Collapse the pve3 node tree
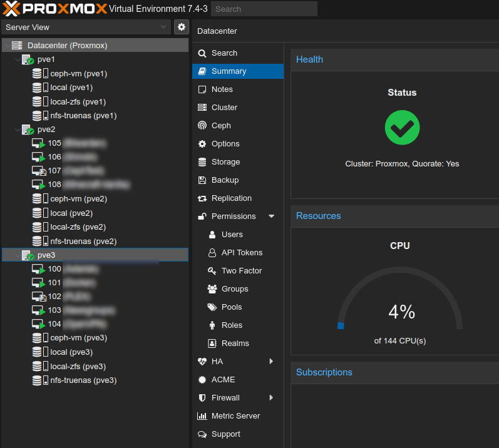Image resolution: width=499 pixels, height=448 pixels. pos(18,255)
